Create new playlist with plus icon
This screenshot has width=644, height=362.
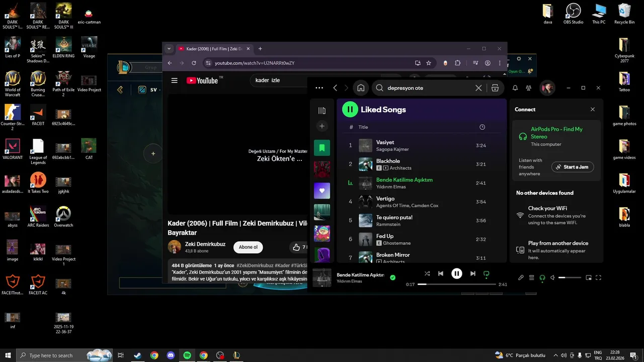point(322,126)
